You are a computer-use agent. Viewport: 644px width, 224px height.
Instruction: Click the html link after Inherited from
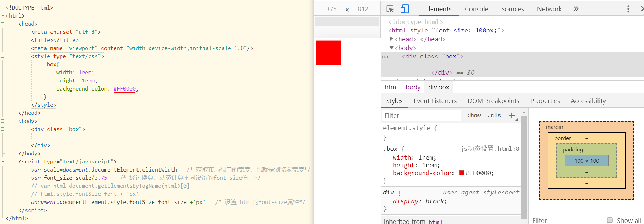click(x=435, y=221)
